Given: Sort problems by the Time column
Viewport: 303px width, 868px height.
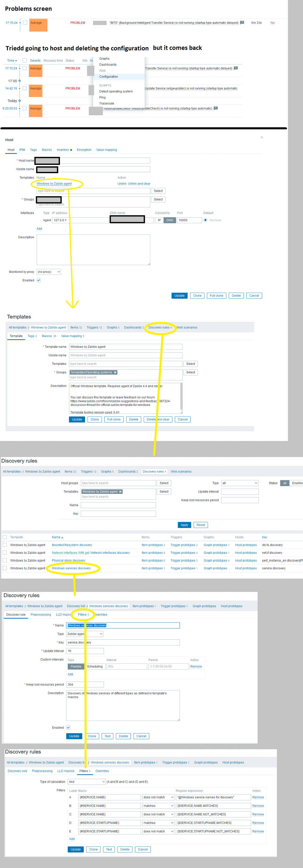Looking at the screenshot, I should [x=12, y=61].
